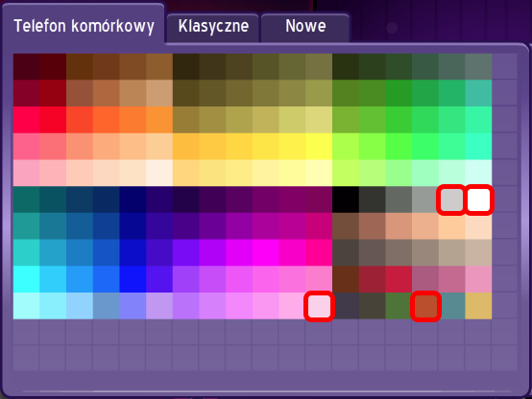Image resolution: width=532 pixels, height=399 pixels.
Task: Open the Telefon komórkowy palette tab
Action: [x=84, y=26]
